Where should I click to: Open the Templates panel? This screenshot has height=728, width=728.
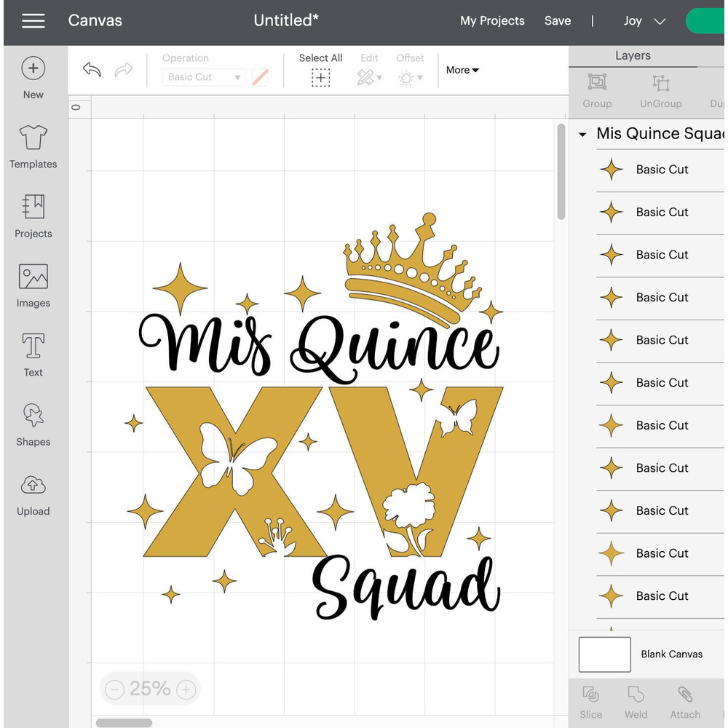(x=33, y=147)
